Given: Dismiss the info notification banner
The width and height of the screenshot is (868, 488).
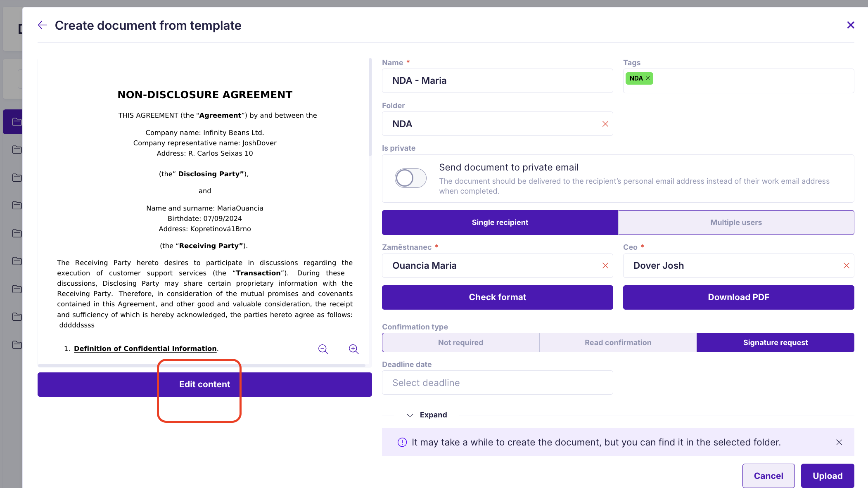Looking at the screenshot, I should pos(839,442).
